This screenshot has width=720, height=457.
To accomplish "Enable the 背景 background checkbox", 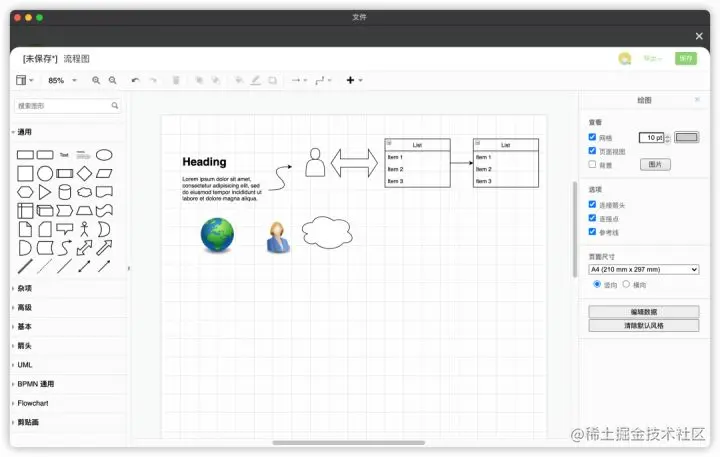I will point(592,164).
